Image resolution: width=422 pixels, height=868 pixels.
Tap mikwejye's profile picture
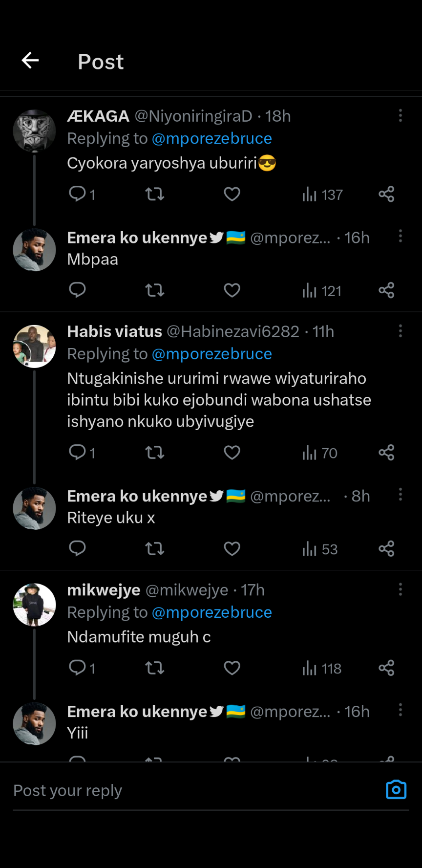(34, 605)
